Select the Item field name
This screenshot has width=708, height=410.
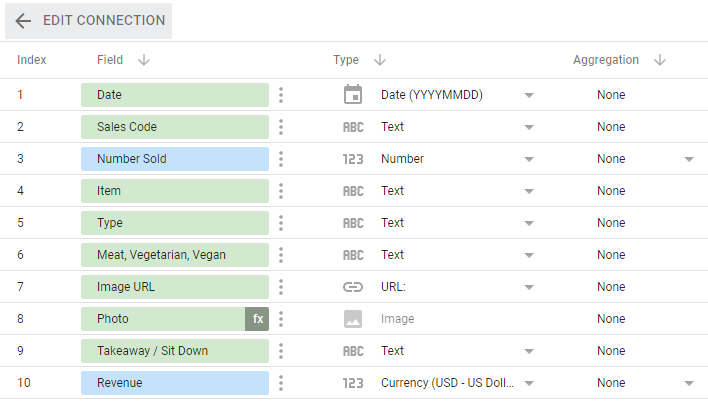[175, 191]
